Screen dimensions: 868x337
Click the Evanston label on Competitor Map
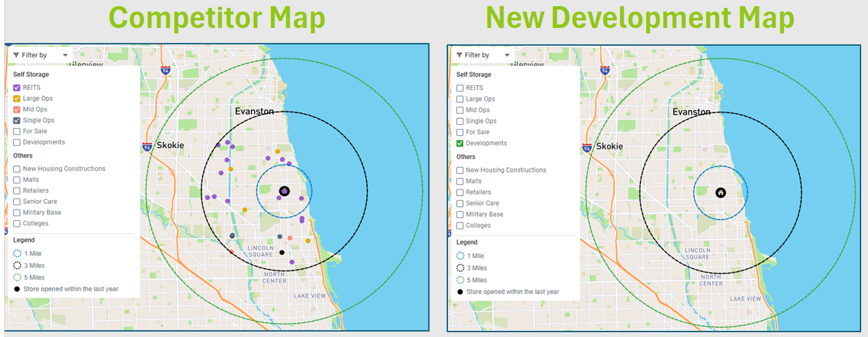tap(254, 111)
